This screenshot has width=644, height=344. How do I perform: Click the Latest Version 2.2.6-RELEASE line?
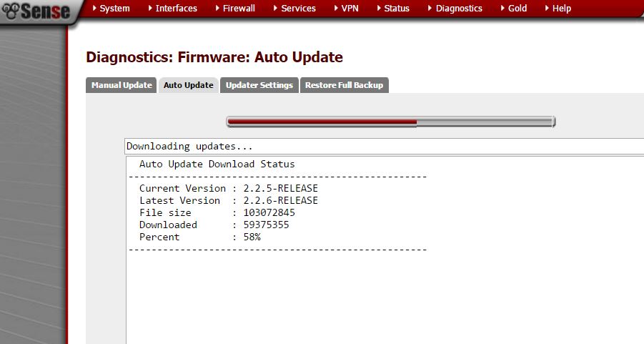point(228,200)
